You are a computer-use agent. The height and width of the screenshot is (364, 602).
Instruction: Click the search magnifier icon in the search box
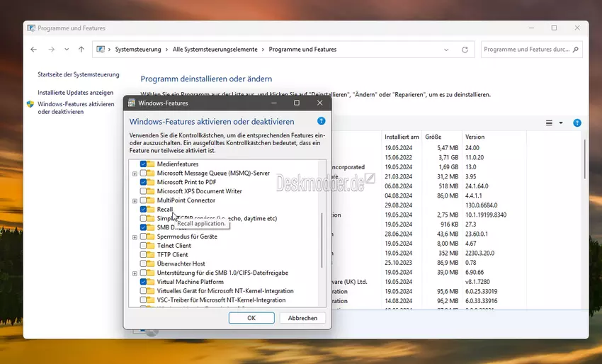tap(576, 50)
